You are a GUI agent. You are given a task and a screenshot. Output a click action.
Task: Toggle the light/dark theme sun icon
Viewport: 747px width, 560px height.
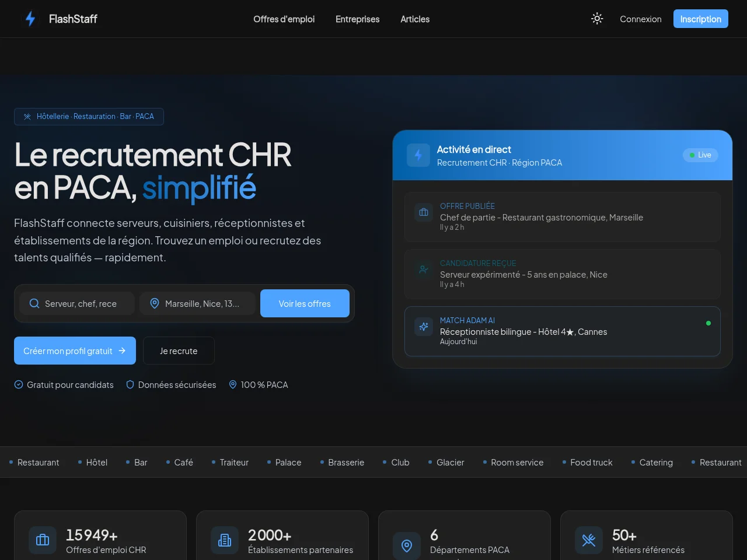[x=597, y=19]
